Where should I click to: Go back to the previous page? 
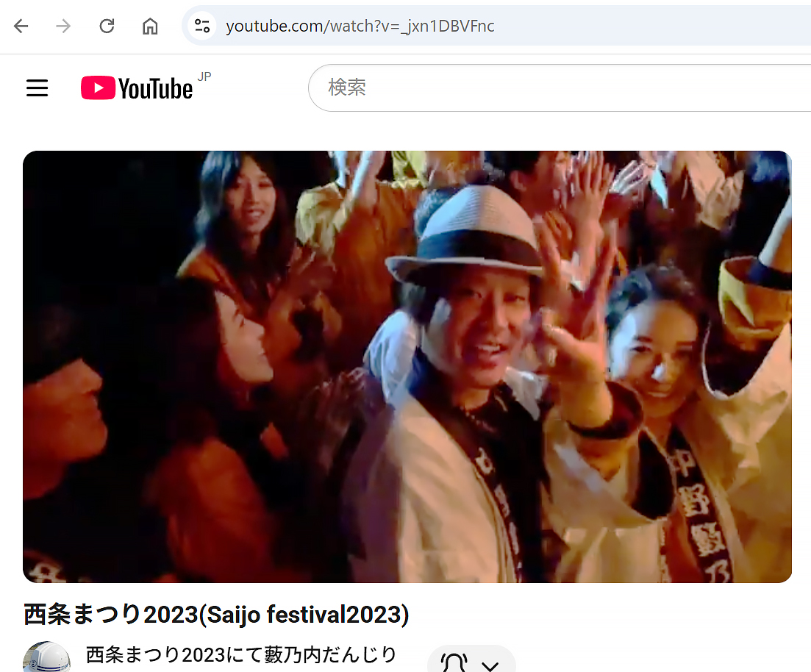pos(21,26)
